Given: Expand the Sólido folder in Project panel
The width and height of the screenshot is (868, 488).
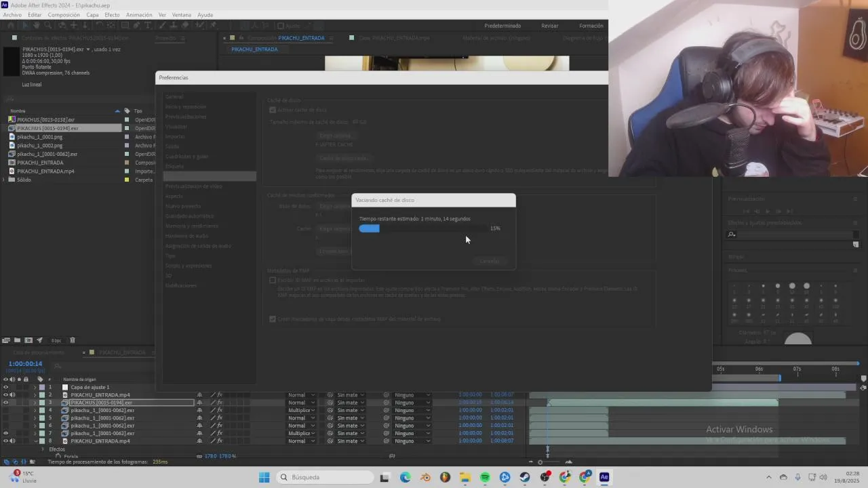Looking at the screenshot, I should (x=5, y=180).
